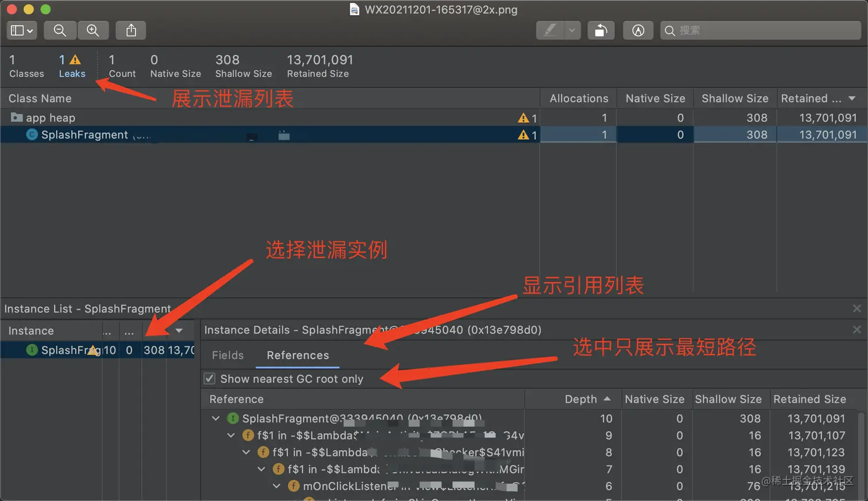
Task: Click the Rotate Left icon
Action: (600, 30)
